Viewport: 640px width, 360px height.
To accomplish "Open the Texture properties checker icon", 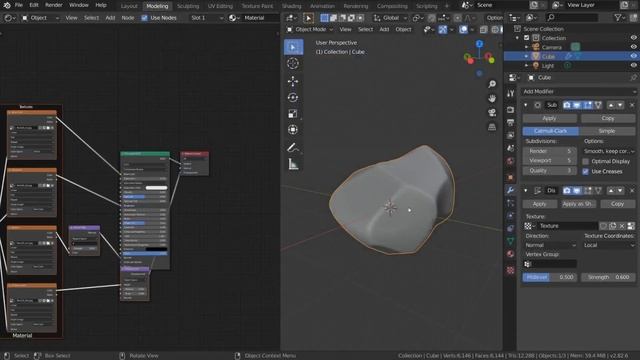I will click(510, 270).
